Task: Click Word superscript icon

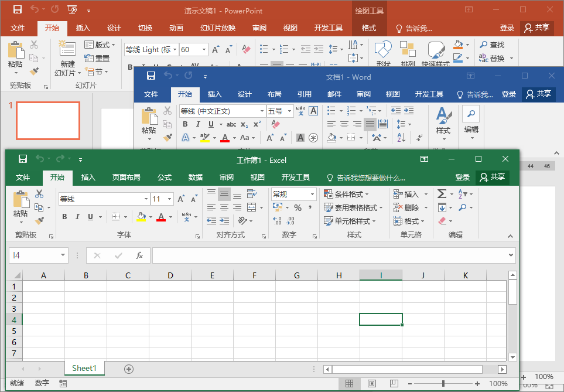Action: 257,124
